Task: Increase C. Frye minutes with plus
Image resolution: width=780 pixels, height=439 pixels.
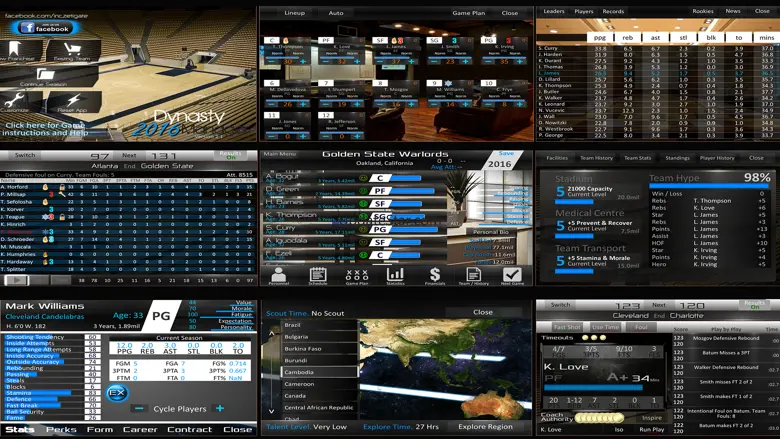Action: 519,104
